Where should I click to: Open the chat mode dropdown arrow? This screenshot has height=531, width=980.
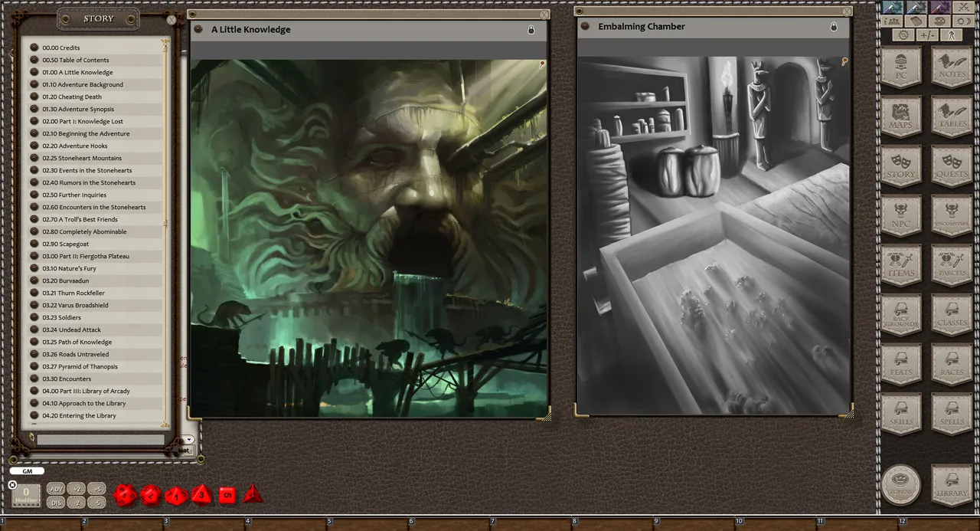click(189, 440)
